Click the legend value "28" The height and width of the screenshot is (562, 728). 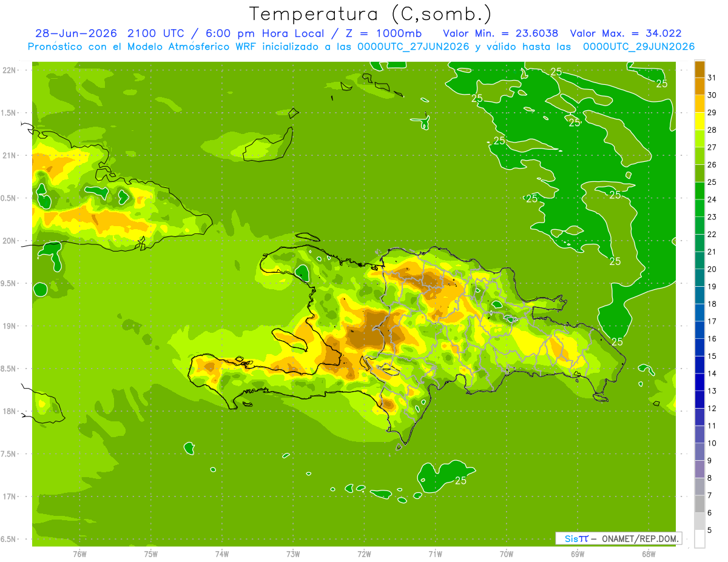[x=712, y=130]
